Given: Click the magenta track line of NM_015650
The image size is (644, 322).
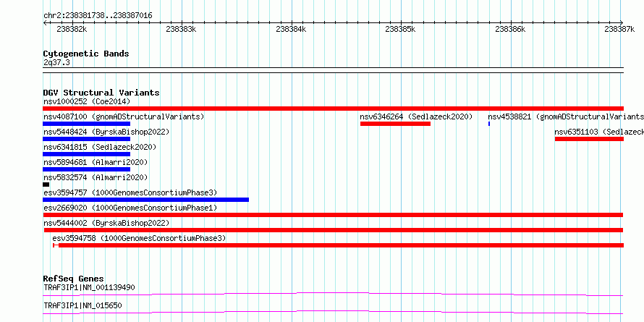Looking at the screenshot, I should pyautogui.click(x=333, y=312).
